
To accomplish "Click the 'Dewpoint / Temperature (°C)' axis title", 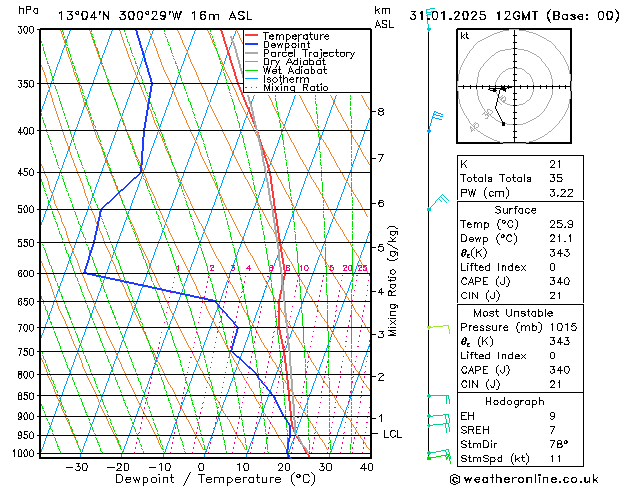I will pyautogui.click(x=215, y=479).
